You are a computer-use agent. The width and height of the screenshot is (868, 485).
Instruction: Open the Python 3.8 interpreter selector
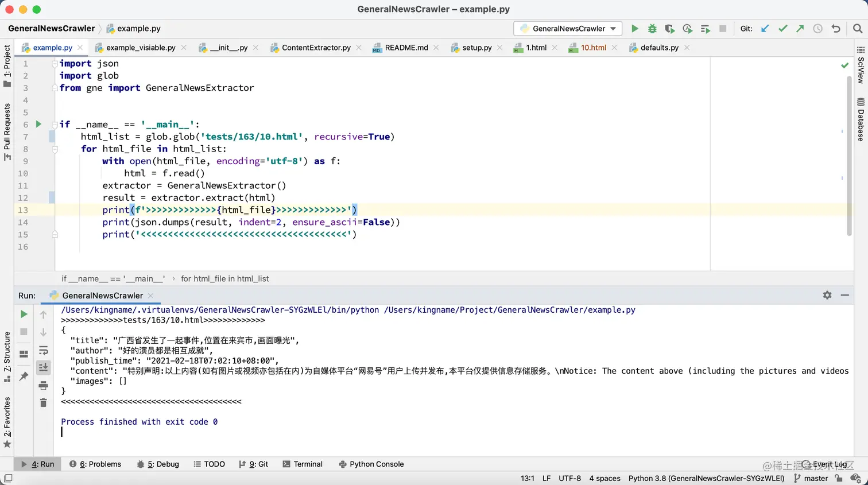(706, 478)
